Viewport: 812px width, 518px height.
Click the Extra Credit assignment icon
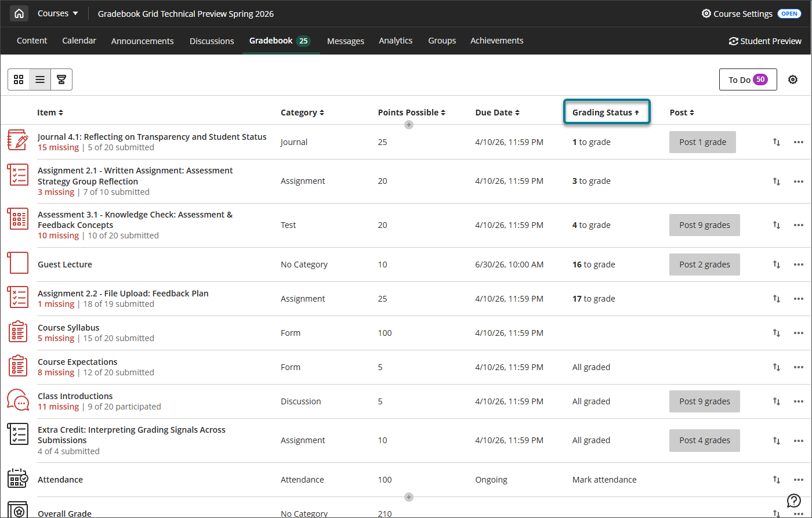pos(18,434)
